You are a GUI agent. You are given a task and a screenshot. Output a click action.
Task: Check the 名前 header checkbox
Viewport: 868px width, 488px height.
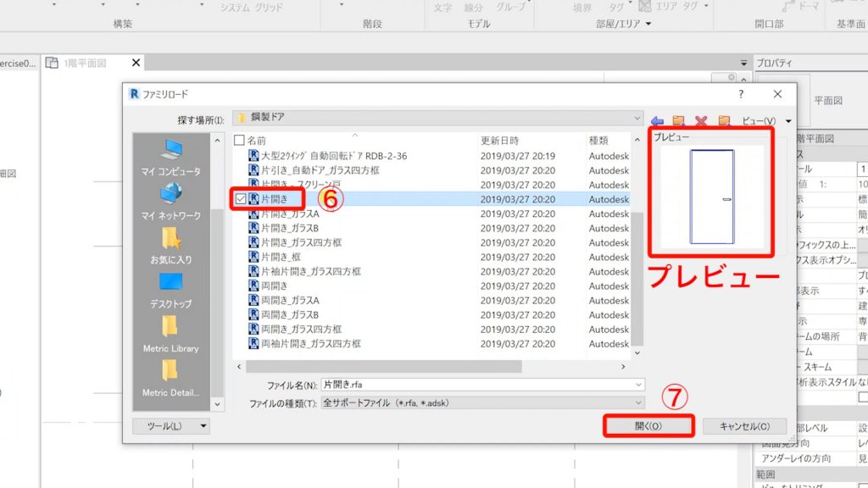pyautogui.click(x=241, y=139)
